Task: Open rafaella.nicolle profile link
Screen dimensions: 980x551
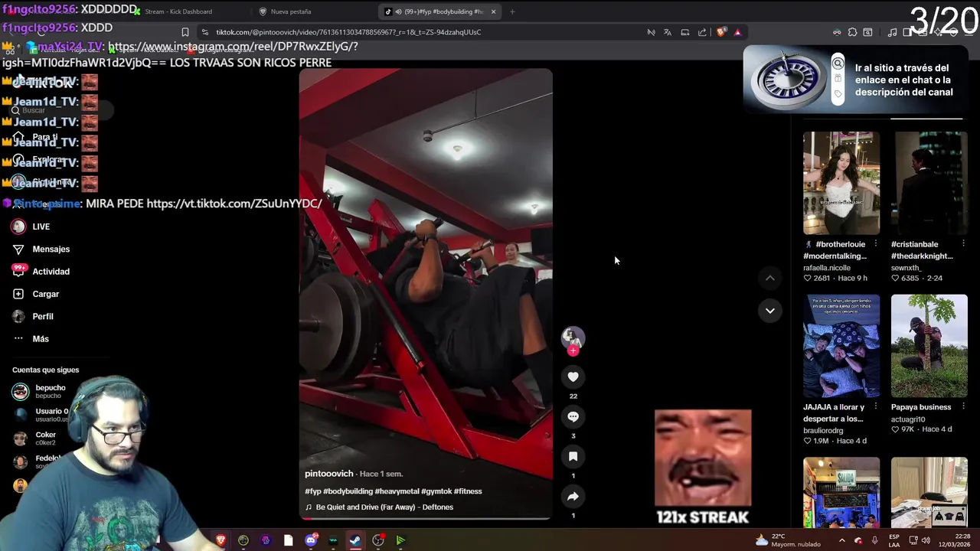Action: [x=827, y=268]
